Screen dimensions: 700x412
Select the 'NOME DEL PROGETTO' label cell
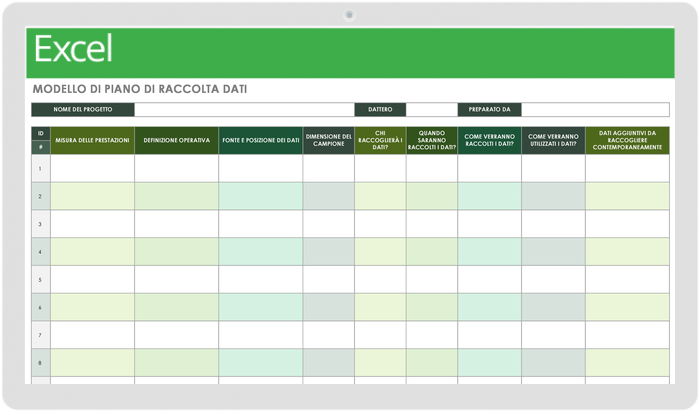coord(83,109)
